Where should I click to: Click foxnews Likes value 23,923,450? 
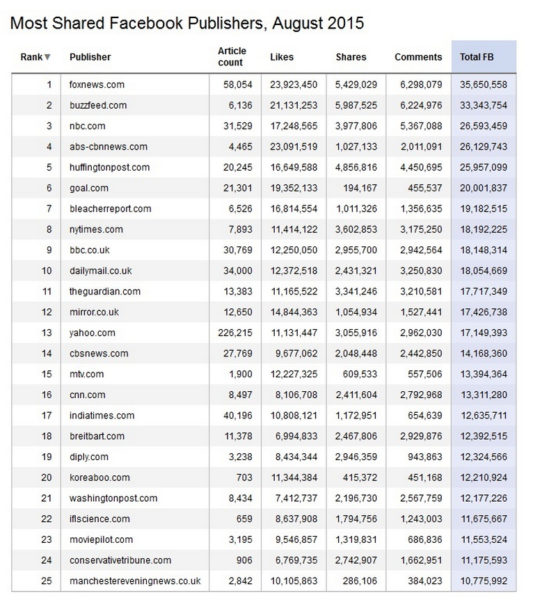294,85
